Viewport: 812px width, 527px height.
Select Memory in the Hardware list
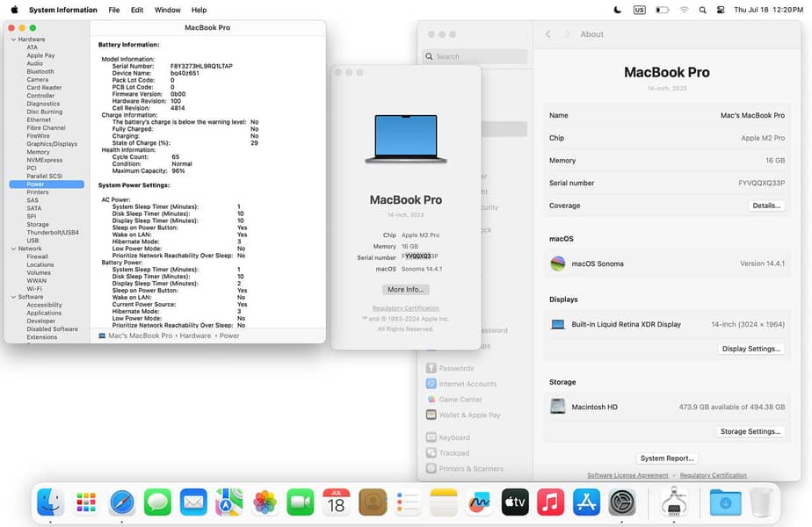[x=38, y=152]
